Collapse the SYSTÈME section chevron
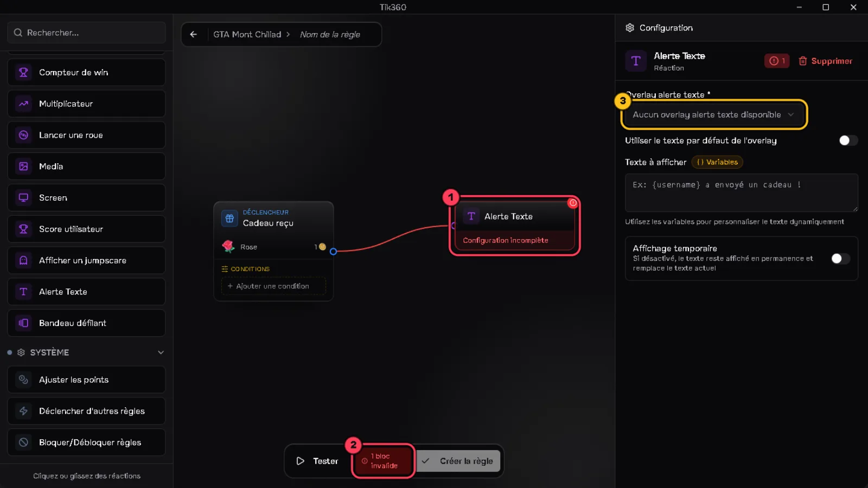Image resolution: width=868 pixels, height=488 pixels. click(x=161, y=352)
